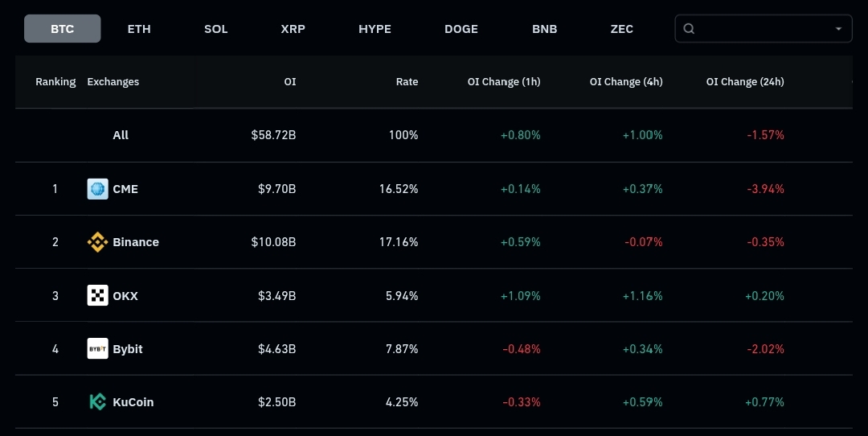Click the Bybit logo icon
This screenshot has width=868, height=436.
pos(97,348)
